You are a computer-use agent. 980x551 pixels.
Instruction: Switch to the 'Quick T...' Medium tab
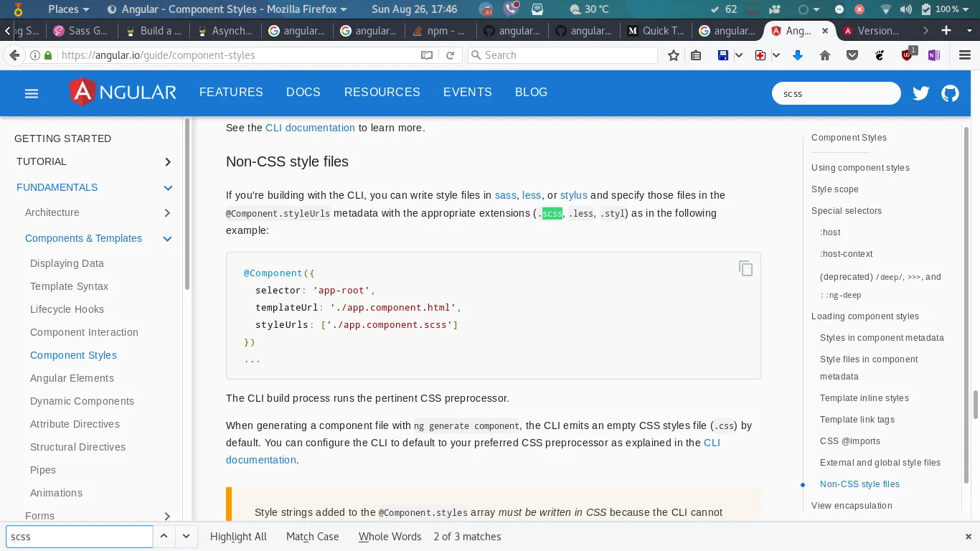coord(655,31)
